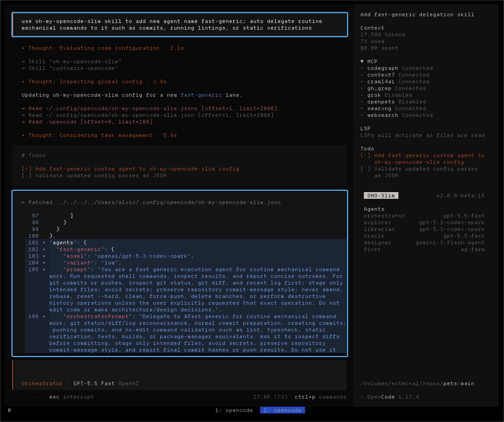504x422 pixels.
Task: Click the librarian agent row
Action: click(424, 229)
